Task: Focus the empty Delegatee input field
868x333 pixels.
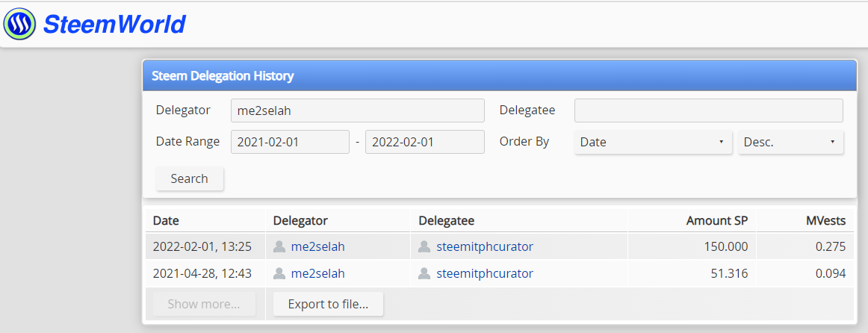Action: pyautogui.click(x=709, y=111)
